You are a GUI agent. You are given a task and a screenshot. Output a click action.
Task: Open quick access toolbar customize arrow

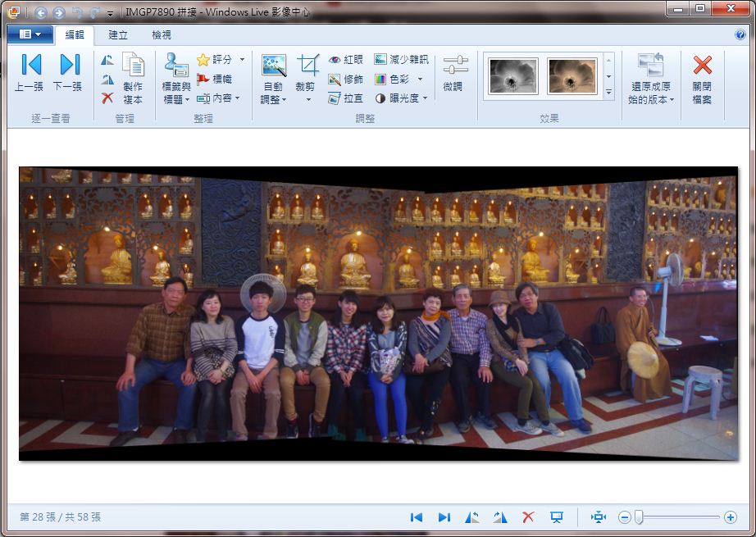110,13
